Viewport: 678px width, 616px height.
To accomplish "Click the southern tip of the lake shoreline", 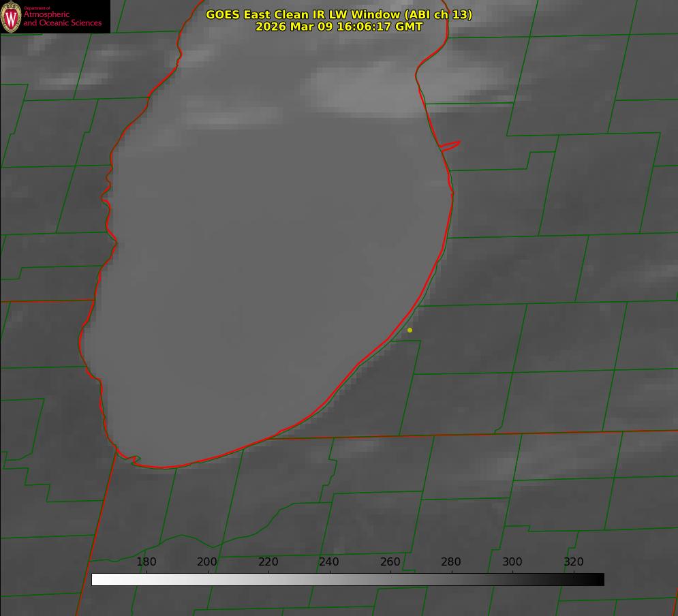I will [x=164, y=467].
